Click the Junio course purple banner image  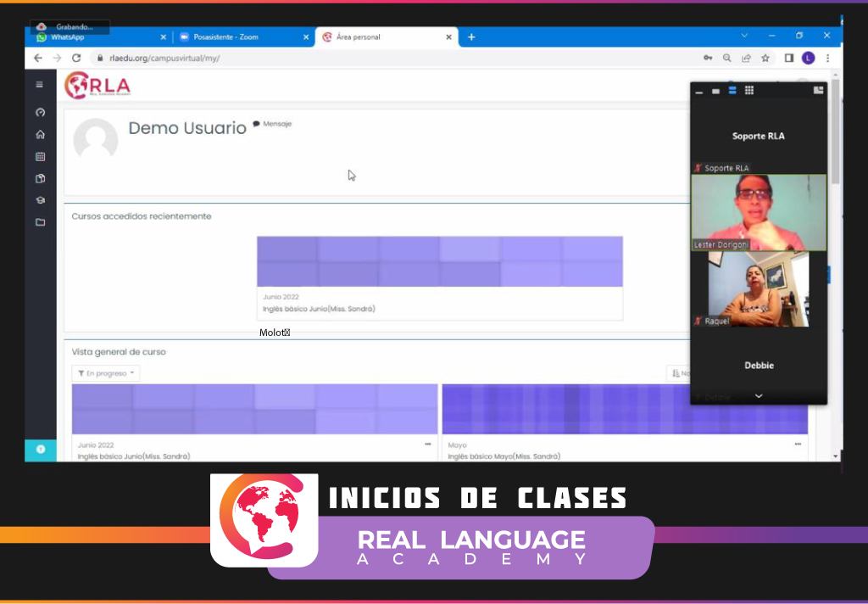pos(254,409)
